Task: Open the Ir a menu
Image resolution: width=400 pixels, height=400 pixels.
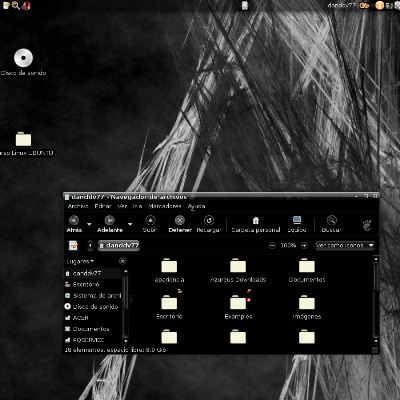Action: click(137, 206)
